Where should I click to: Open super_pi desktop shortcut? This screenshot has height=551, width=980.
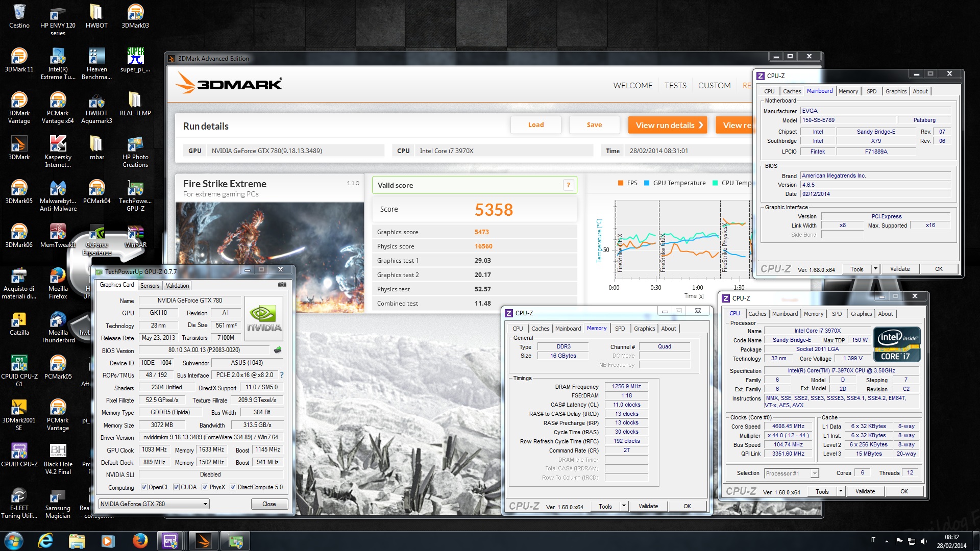135,60
